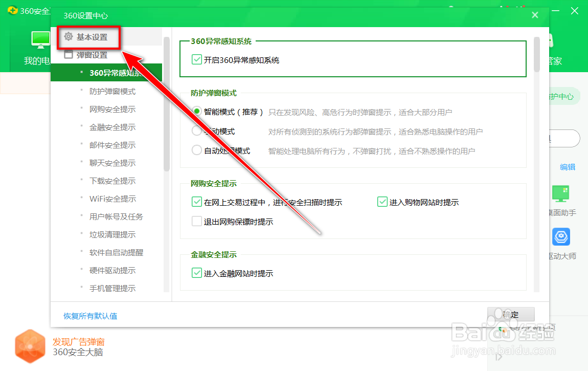
Task: Click 发现广告弹窗 notice text
Action: point(78,342)
